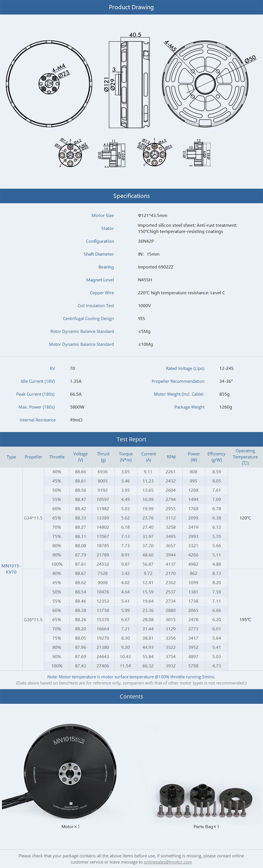Click voltage value 88.66
The height and width of the screenshot is (868, 263).
tap(80, 472)
